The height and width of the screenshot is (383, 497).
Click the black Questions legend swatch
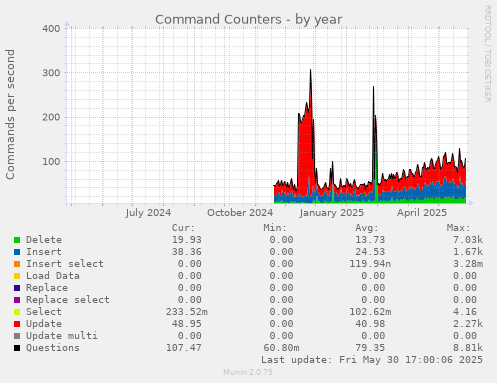(x=17, y=348)
